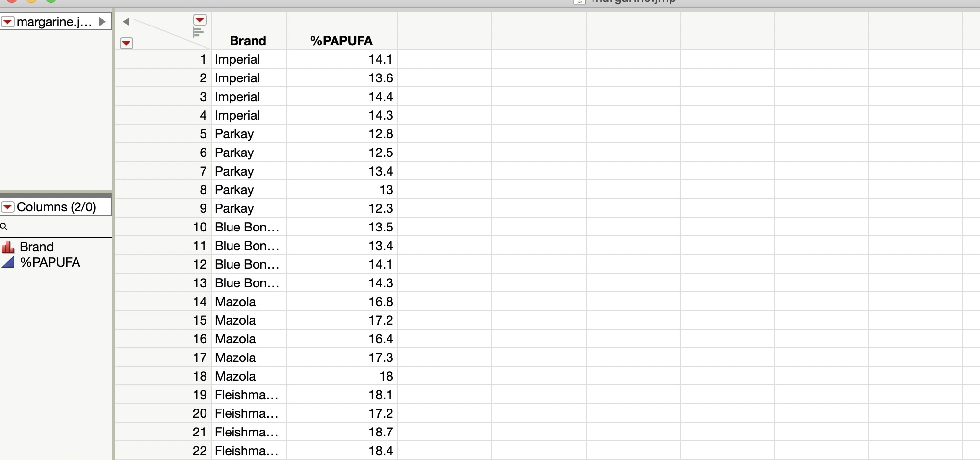The width and height of the screenshot is (980, 460).
Task: Click the Blue Bon… cell in row 11
Action: click(x=249, y=246)
